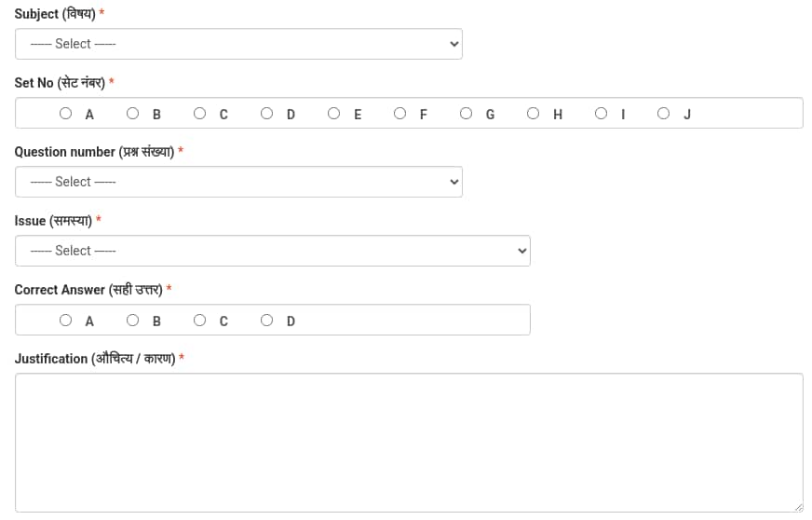Choose Set No option I
Viewport: 812px width, 520px height.
[601, 114]
